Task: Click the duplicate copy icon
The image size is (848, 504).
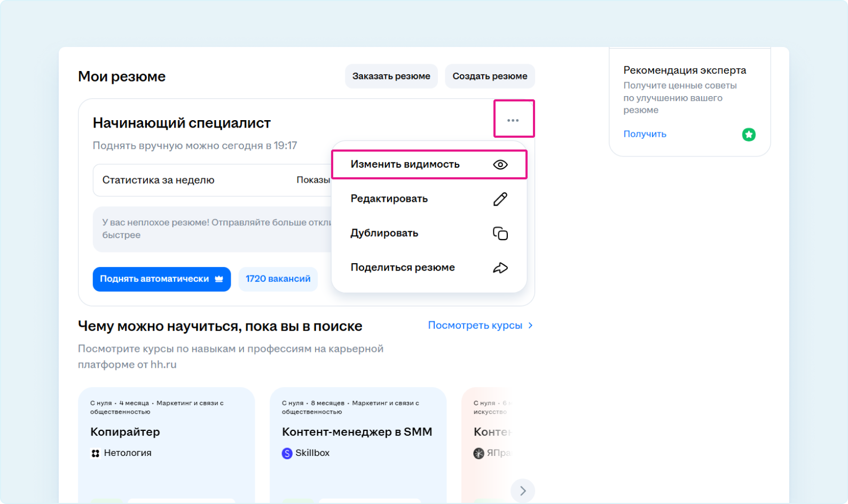Action: pos(500,233)
